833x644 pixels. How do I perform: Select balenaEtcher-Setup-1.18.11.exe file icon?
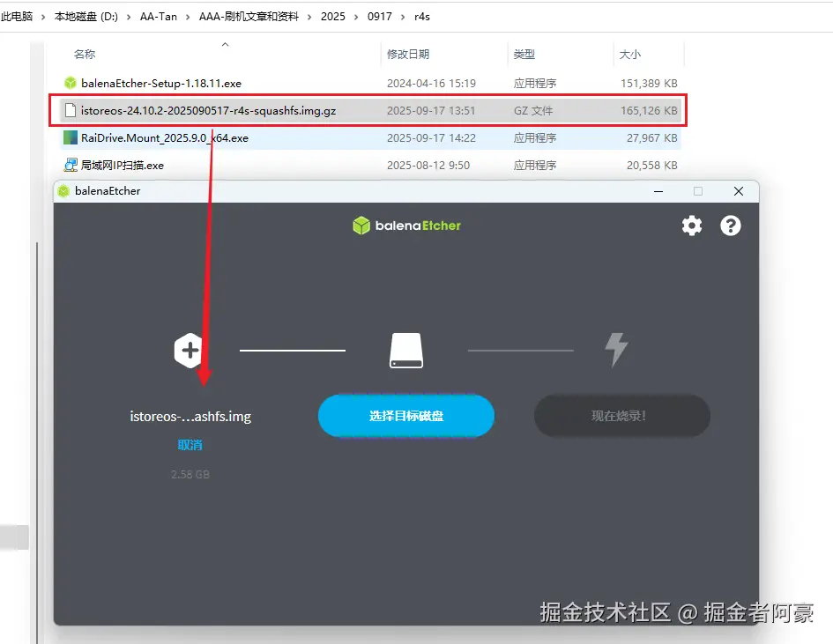[71, 83]
